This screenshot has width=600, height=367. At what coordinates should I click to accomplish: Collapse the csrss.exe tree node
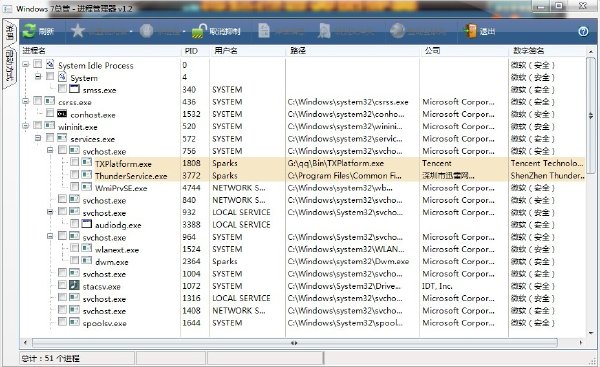pyautogui.click(x=26, y=101)
